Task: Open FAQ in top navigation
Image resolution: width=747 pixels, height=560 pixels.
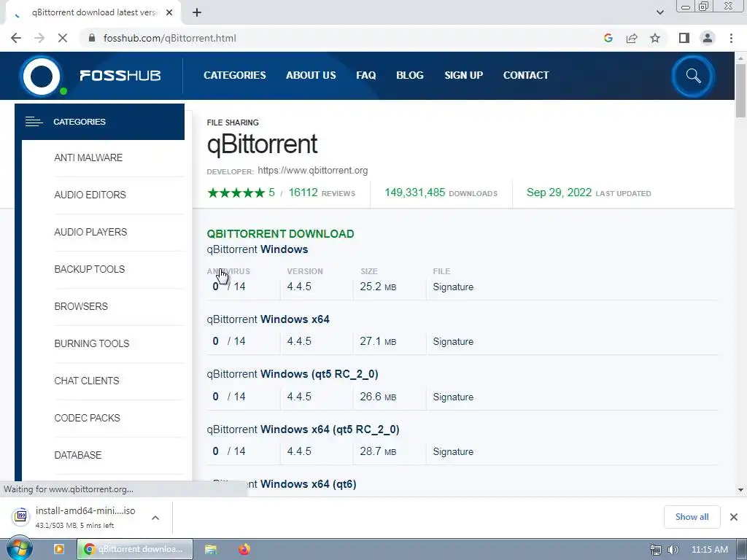Action: [x=366, y=75]
